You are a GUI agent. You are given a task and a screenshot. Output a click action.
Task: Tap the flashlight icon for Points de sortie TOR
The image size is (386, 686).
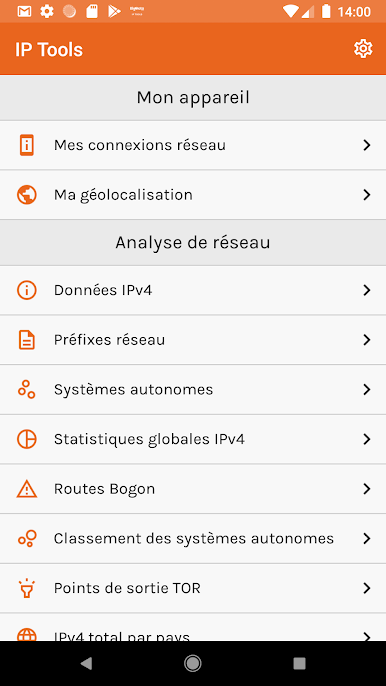(27, 588)
